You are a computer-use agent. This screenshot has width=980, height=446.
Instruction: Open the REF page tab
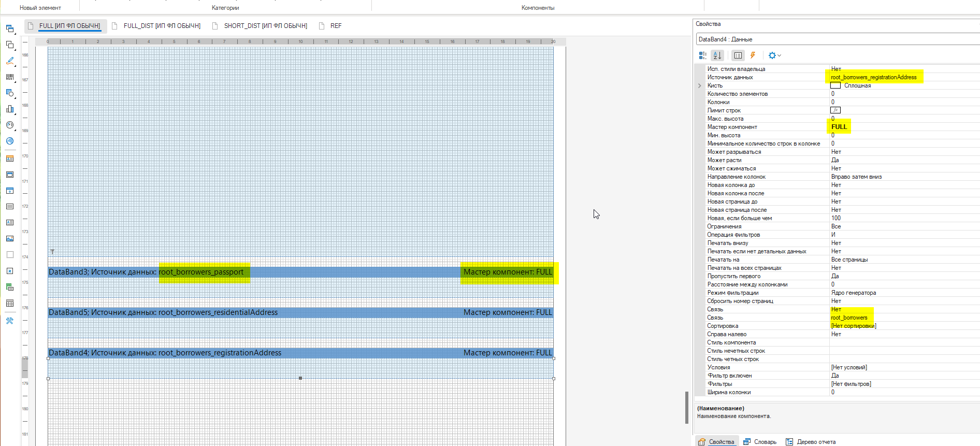click(x=330, y=26)
